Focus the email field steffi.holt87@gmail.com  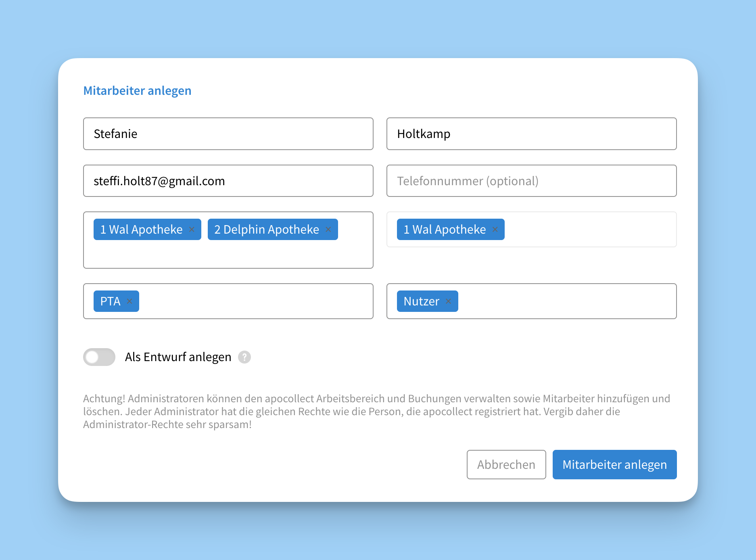[x=228, y=181]
